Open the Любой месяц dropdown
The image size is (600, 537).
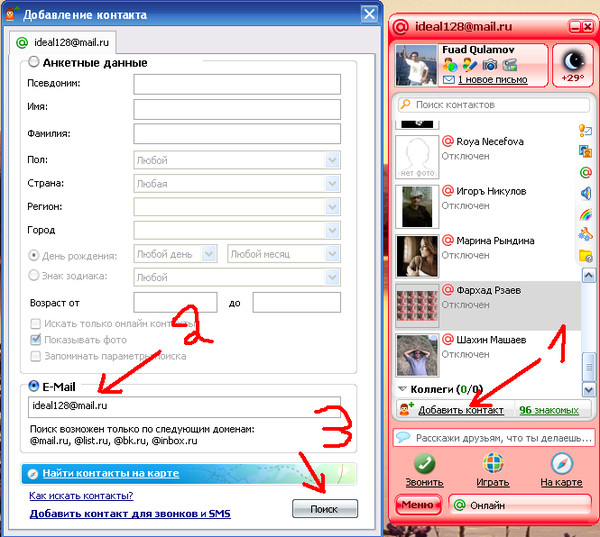[284, 254]
